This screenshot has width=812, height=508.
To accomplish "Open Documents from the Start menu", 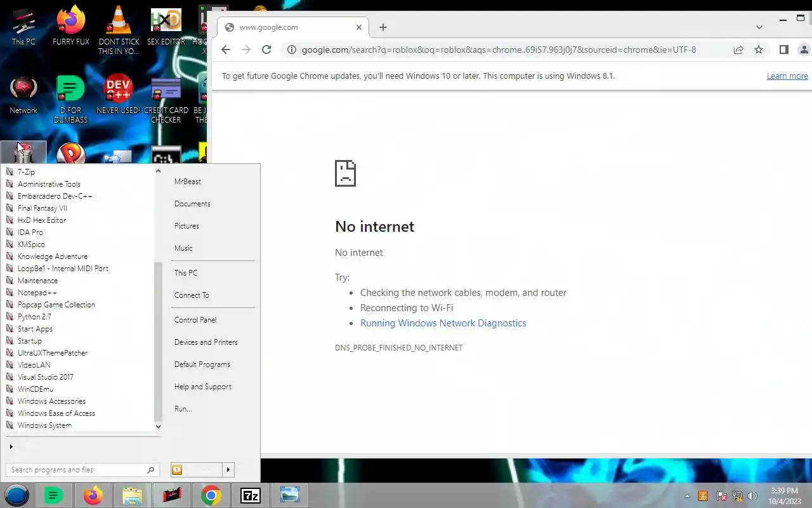I will [x=192, y=204].
